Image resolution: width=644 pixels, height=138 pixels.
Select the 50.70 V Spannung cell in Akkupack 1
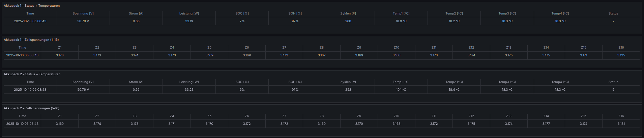[83, 21]
